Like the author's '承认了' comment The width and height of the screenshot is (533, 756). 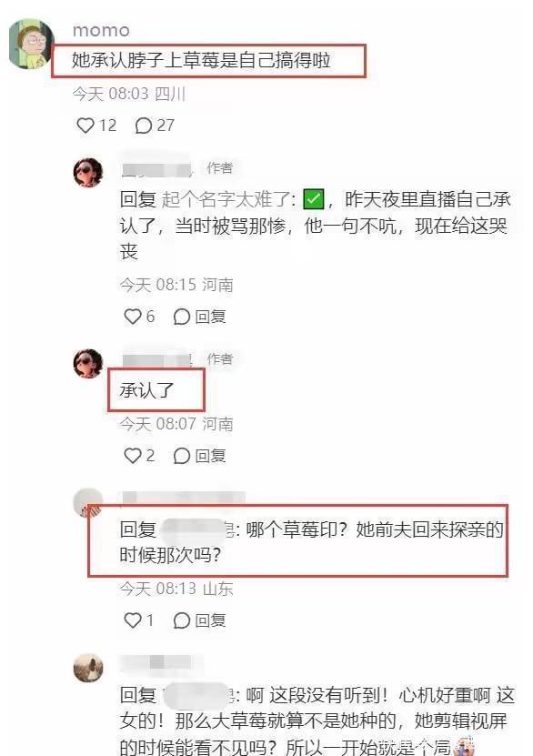click(132, 455)
